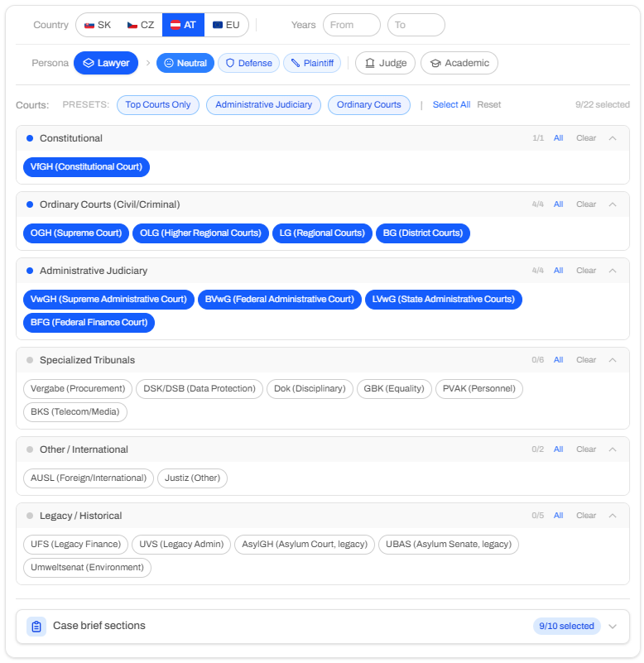
Task: Enable the Vergabe (Procurement) tribunal
Action: click(x=79, y=389)
